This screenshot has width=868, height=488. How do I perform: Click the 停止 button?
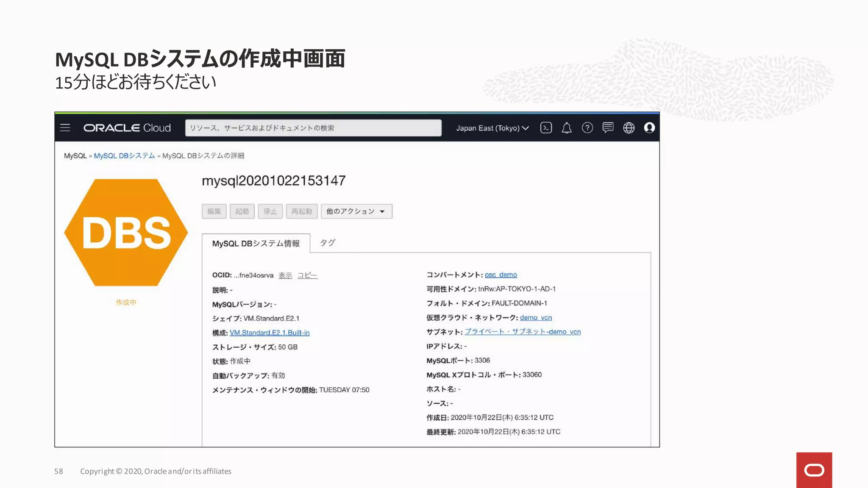[270, 211]
